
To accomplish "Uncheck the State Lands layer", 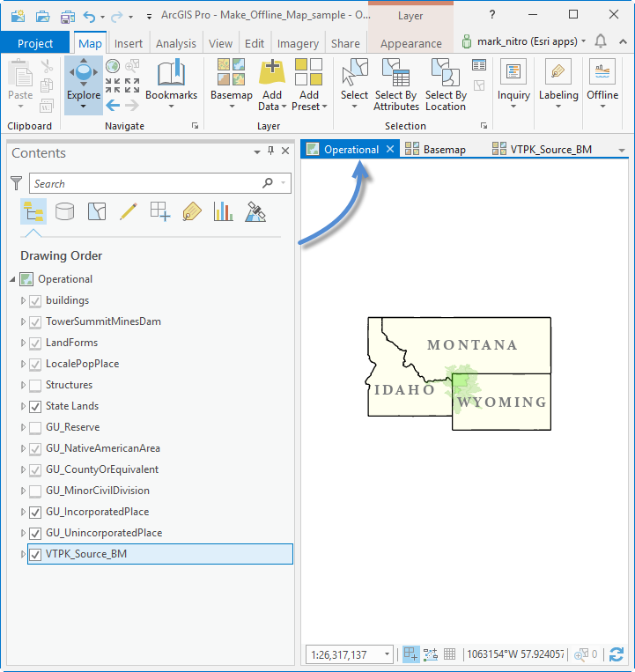I will (x=35, y=406).
